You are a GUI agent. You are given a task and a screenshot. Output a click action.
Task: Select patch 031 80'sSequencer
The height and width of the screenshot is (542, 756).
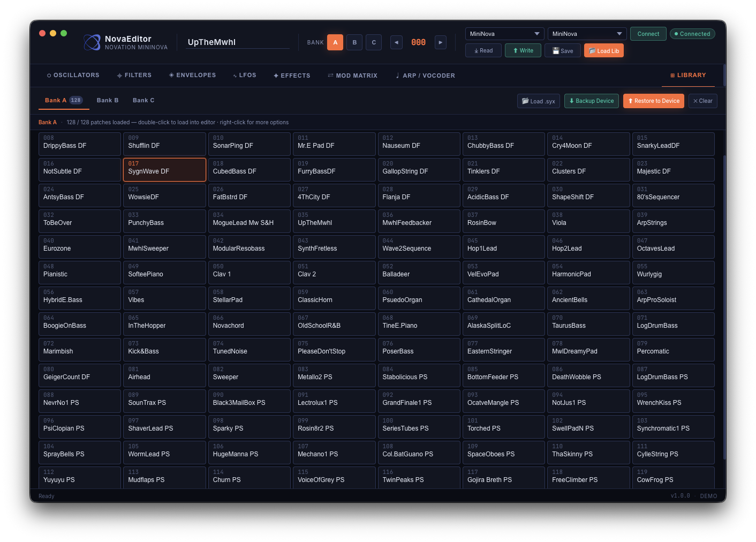point(674,195)
